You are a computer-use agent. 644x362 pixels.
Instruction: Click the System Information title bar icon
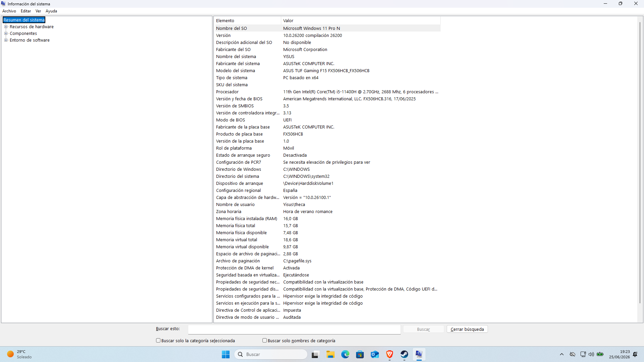click(3, 4)
